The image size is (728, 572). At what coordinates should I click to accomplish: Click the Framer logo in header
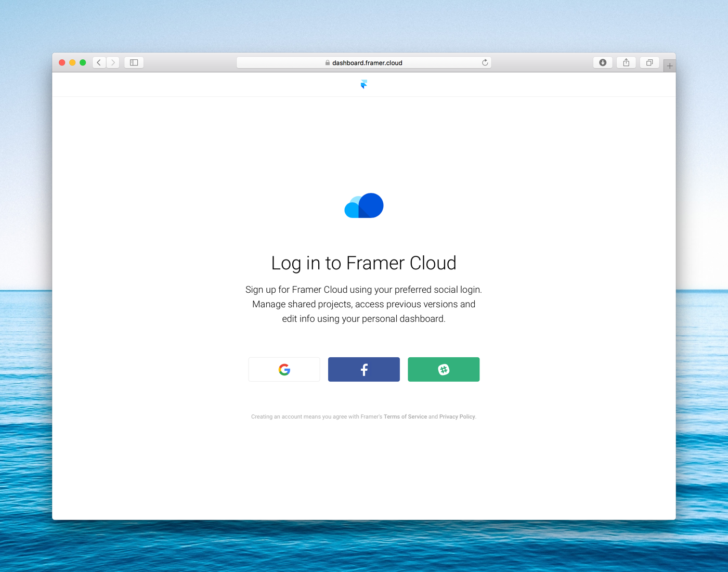coord(364,84)
